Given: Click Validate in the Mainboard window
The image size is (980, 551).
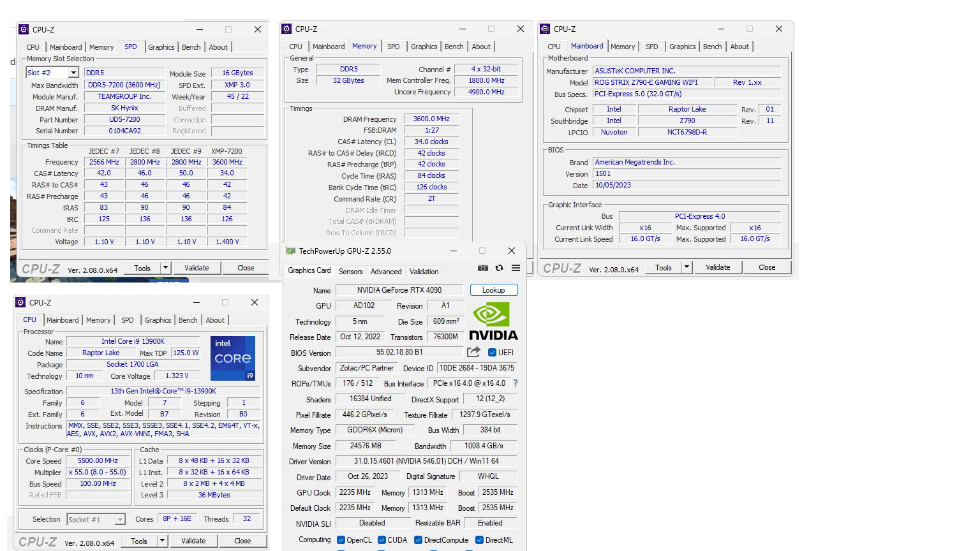Looking at the screenshot, I should coord(718,267).
